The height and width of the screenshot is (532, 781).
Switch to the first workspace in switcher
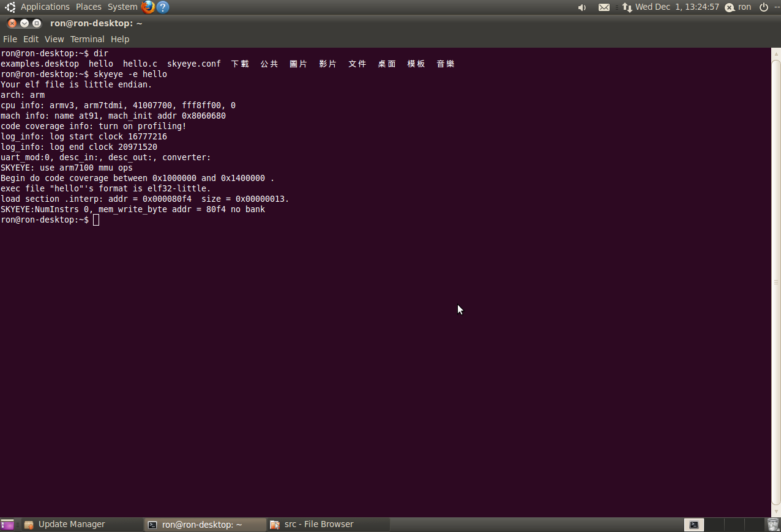tap(694, 525)
